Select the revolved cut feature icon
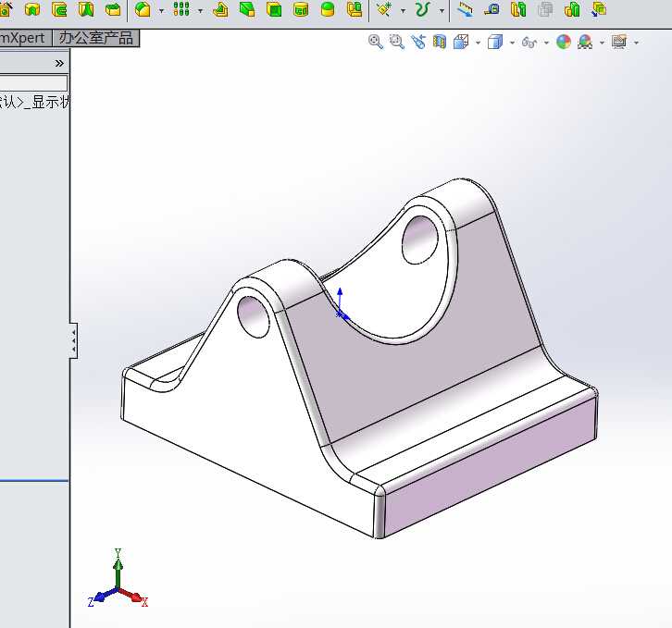The width and height of the screenshot is (672, 628). point(32,9)
